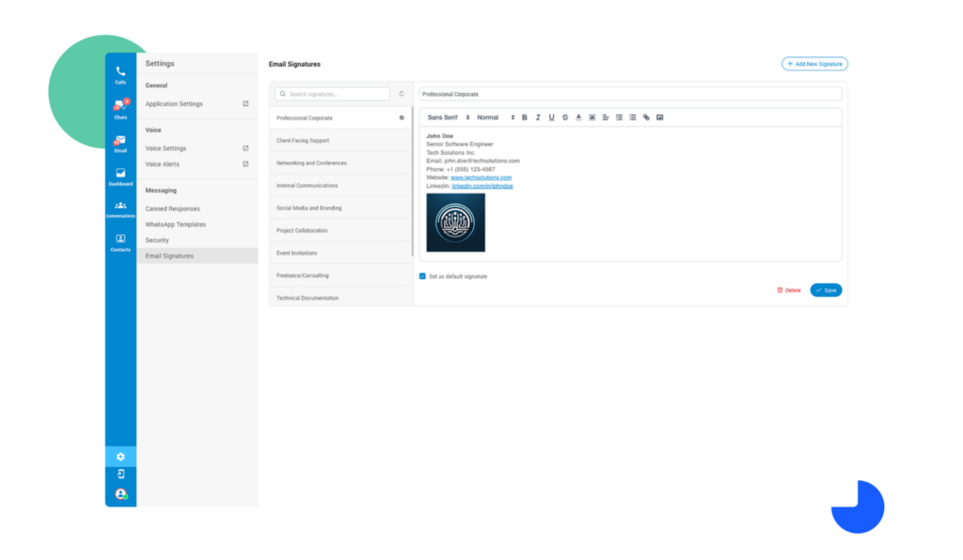Open WhatsApp Templates settings
This screenshot has width=963, height=560.
click(x=174, y=224)
